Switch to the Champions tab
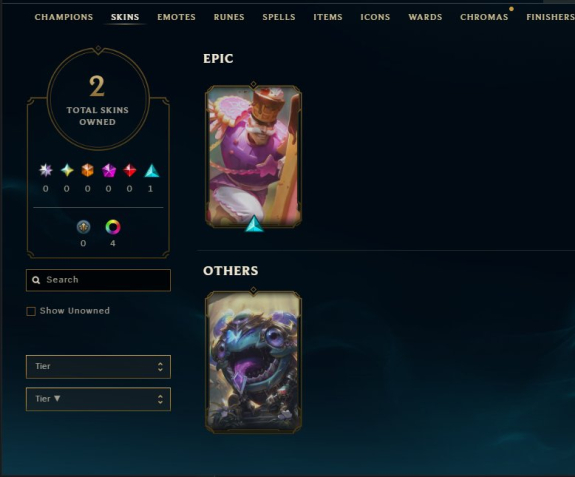This screenshot has width=575, height=477. [64, 17]
